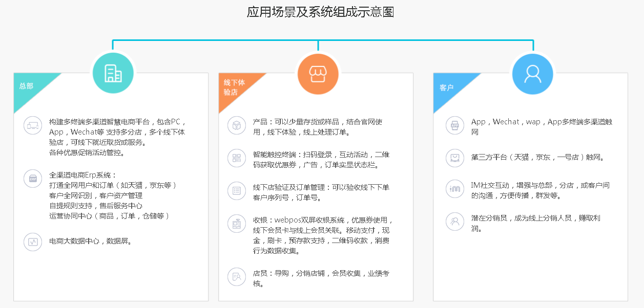This screenshot has width=644, height=308.
Task: Select the ERP system icon
Action: [x=33, y=179]
